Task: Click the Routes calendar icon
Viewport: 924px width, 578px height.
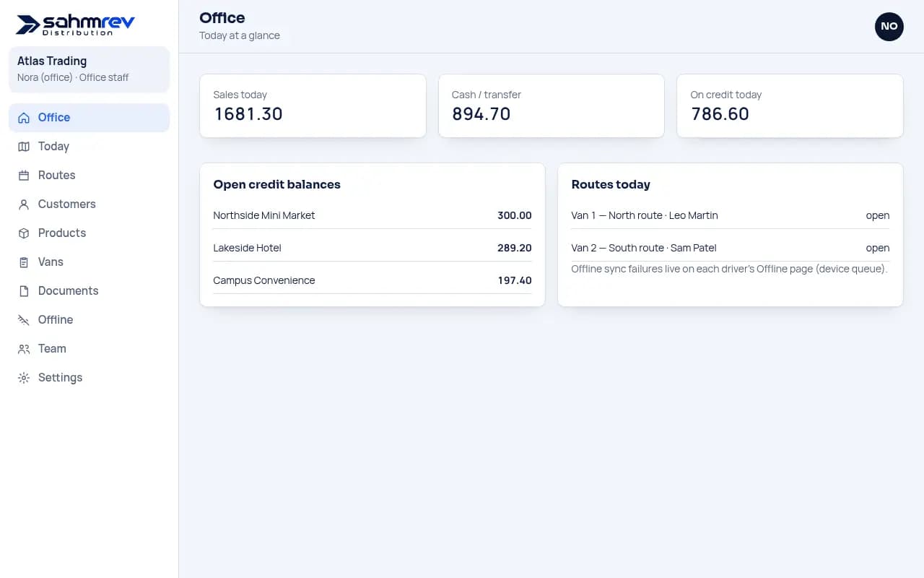Action: (x=24, y=176)
